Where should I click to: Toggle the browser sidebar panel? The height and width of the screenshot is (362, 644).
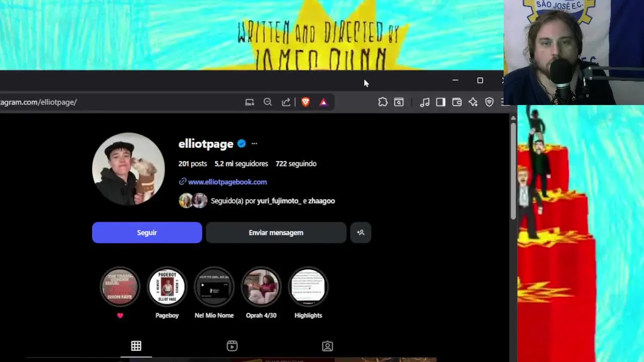click(441, 102)
